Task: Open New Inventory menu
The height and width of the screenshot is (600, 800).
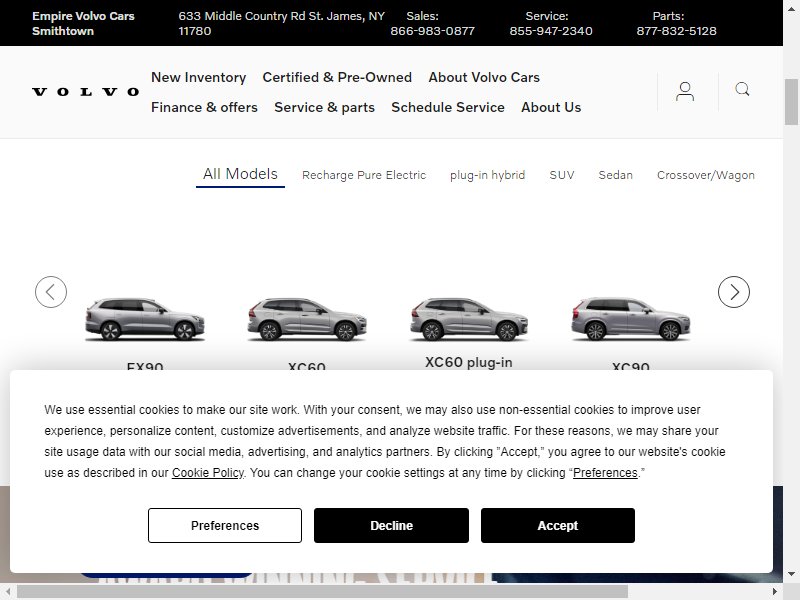Action: point(198,77)
